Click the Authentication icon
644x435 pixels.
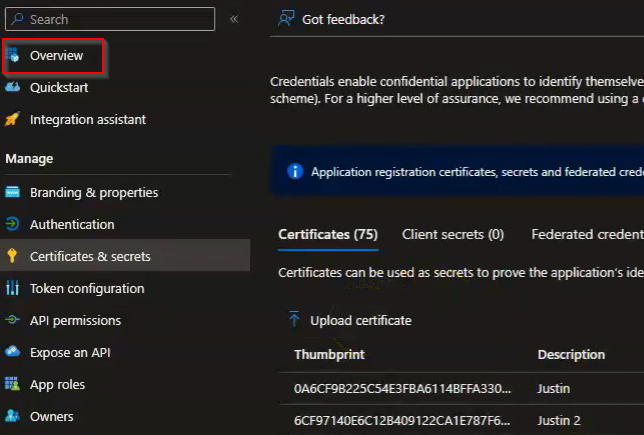[x=13, y=225]
